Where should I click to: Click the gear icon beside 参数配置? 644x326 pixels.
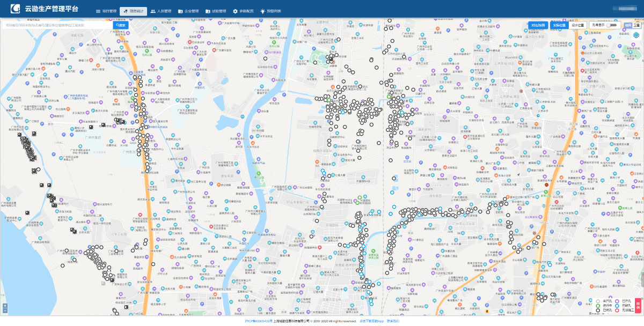(x=235, y=11)
